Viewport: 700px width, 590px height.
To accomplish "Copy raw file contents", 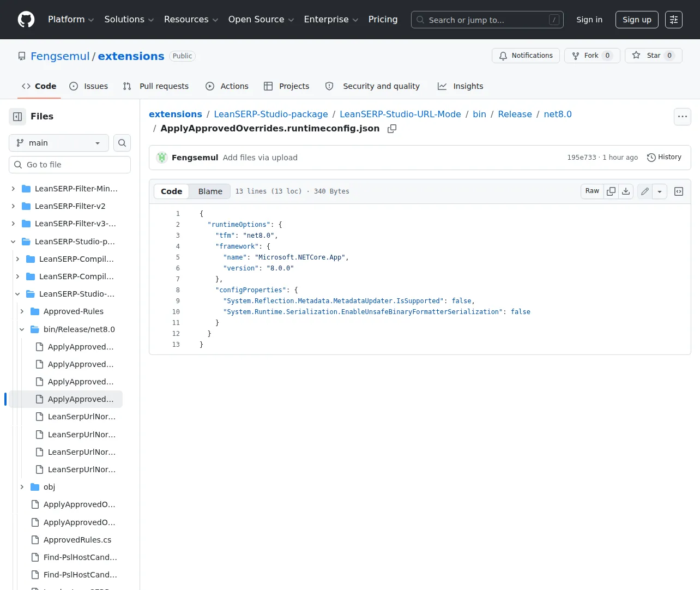I will [611, 191].
